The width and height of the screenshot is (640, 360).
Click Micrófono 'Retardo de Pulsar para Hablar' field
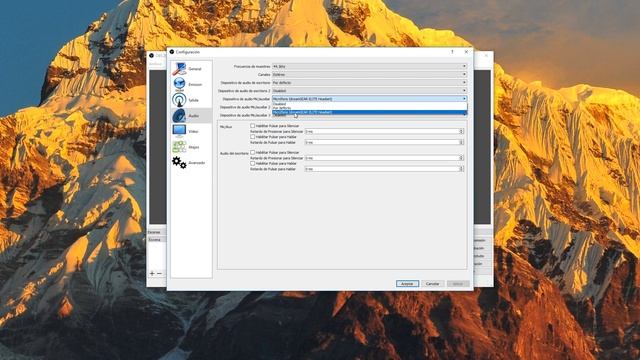pos(384,142)
